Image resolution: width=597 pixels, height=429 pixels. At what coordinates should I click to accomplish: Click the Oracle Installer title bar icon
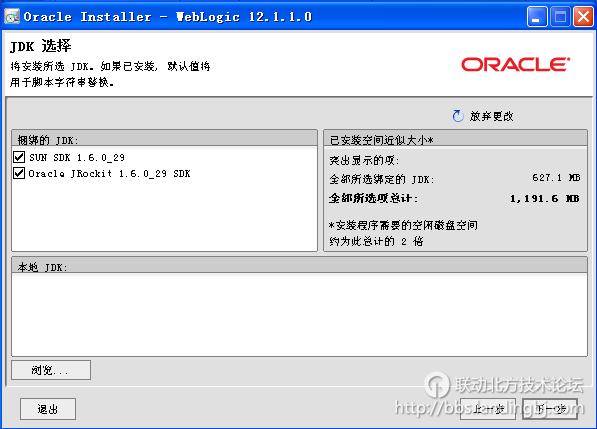[x=12, y=16]
